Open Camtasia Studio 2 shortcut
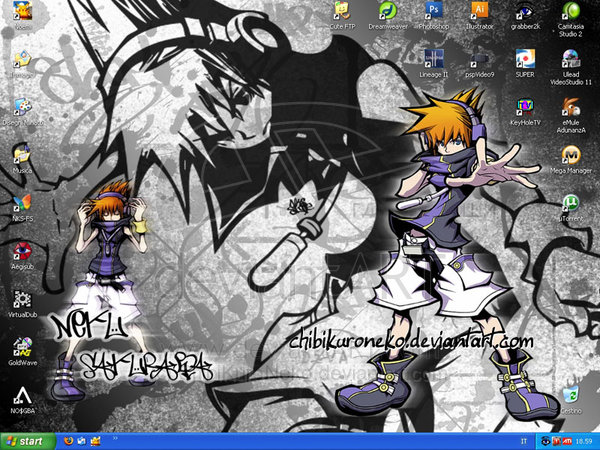The width and height of the screenshot is (600, 450). 570,12
